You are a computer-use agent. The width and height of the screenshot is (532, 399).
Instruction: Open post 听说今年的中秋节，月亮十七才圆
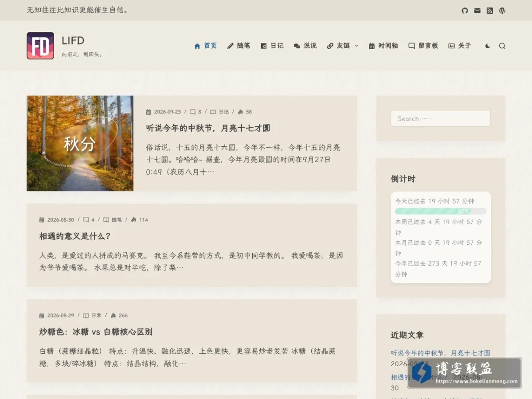coord(208,128)
